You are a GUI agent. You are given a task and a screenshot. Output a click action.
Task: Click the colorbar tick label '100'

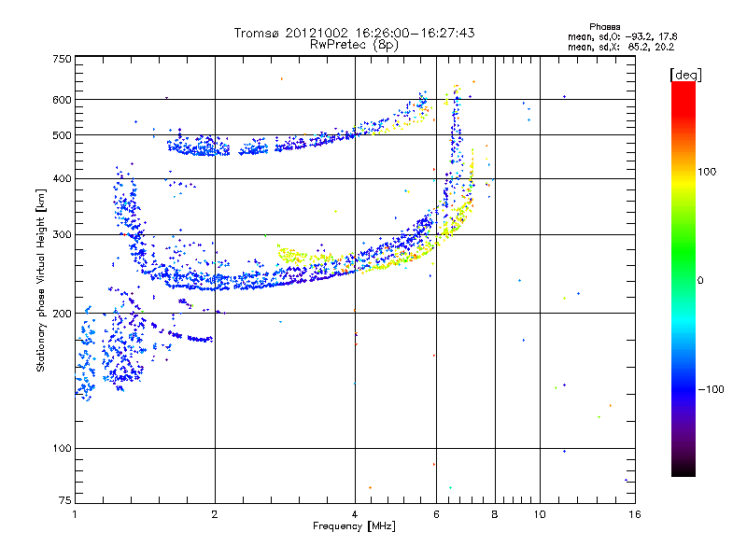point(707,172)
